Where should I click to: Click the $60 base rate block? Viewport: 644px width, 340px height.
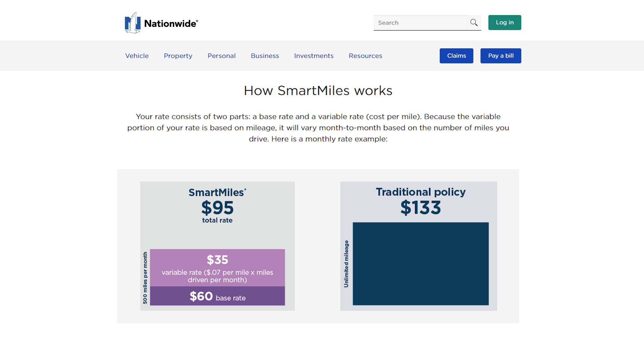coord(218,296)
